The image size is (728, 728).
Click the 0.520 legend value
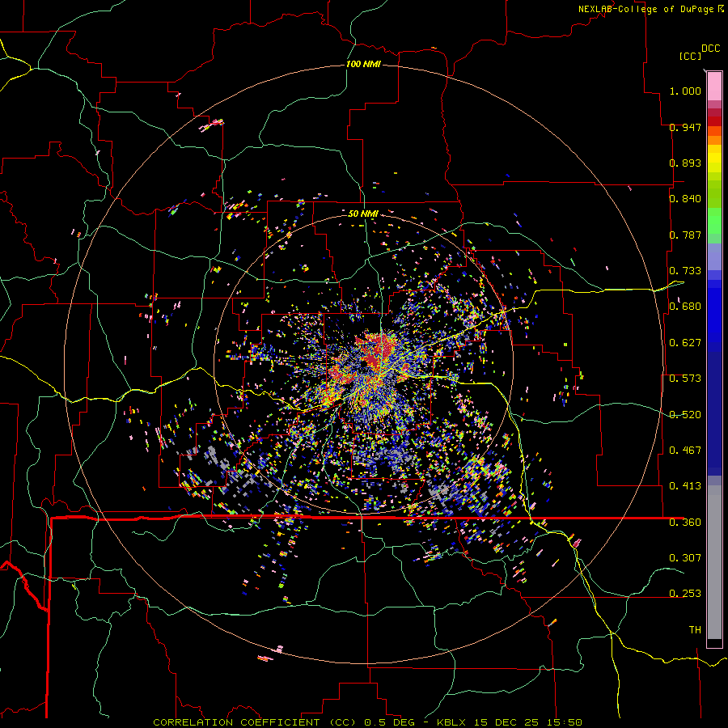click(685, 415)
